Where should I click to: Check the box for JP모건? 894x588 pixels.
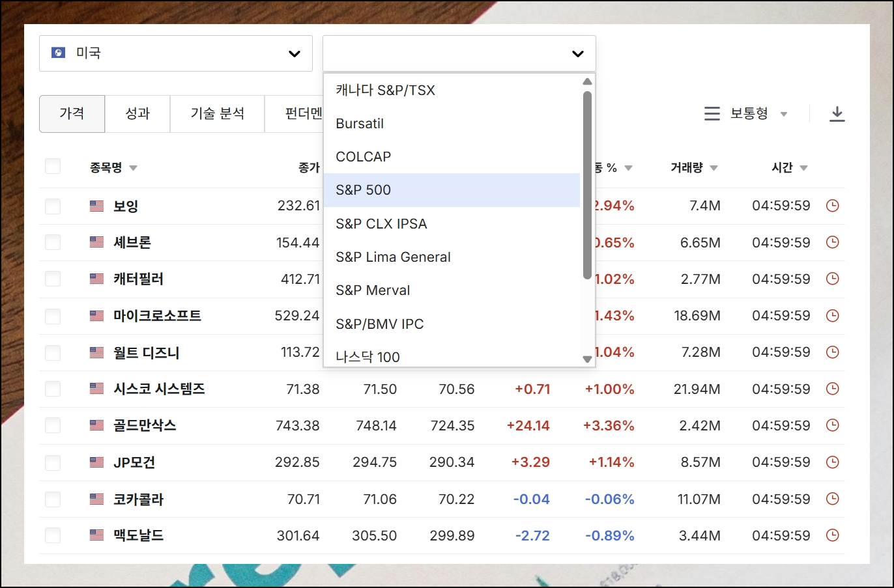coord(53,463)
